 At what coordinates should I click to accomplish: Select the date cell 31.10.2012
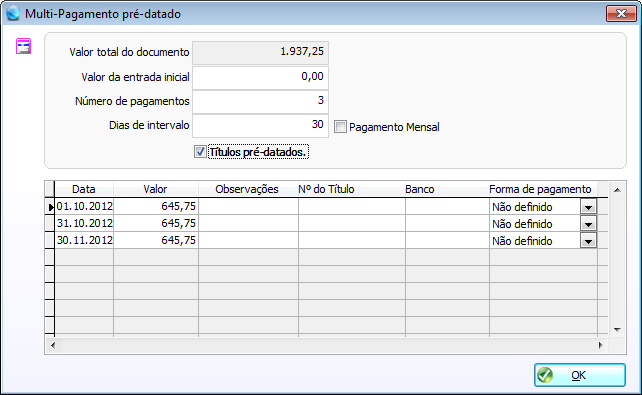(x=84, y=223)
